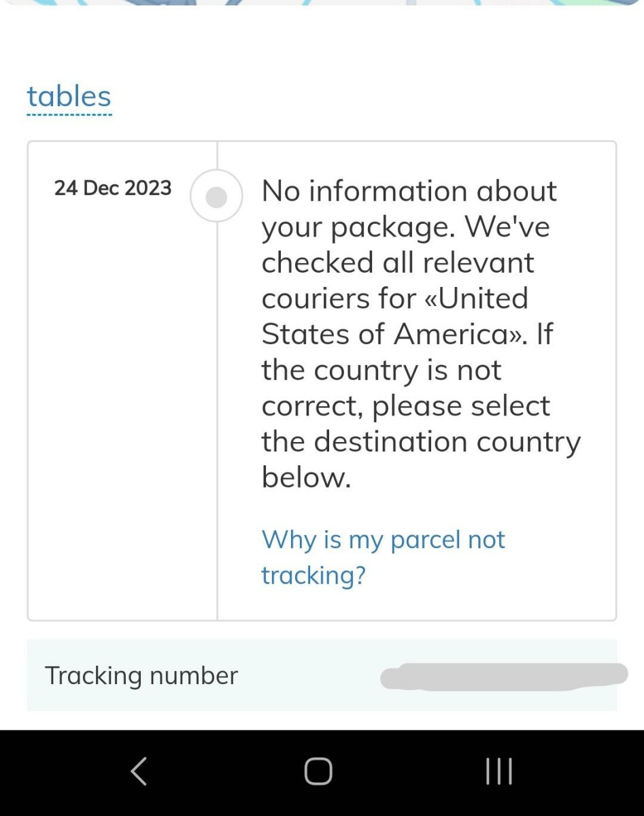The height and width of the screenshot is (816, 644).
Task: Tap empty space in the date column
Action: [122, 408]
